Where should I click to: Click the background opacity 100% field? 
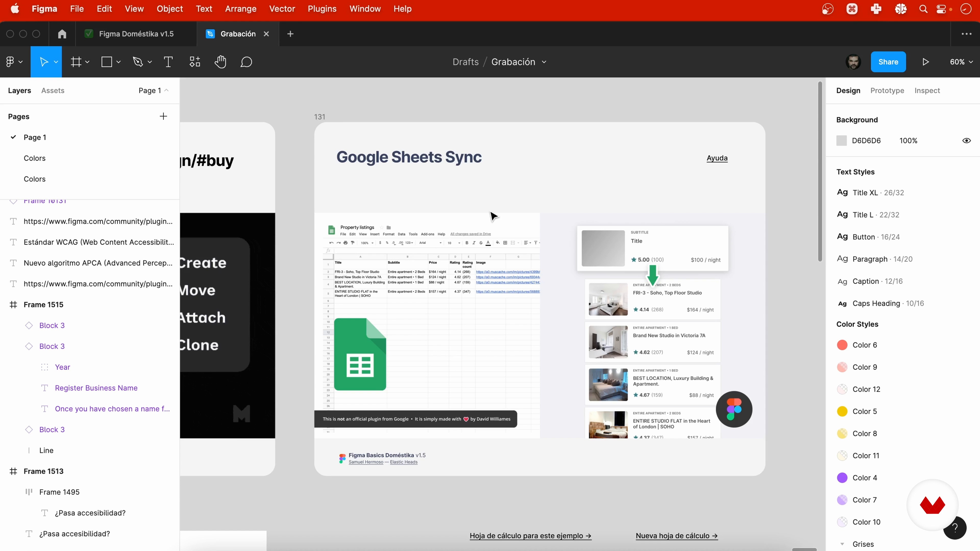tap(908, 141)
